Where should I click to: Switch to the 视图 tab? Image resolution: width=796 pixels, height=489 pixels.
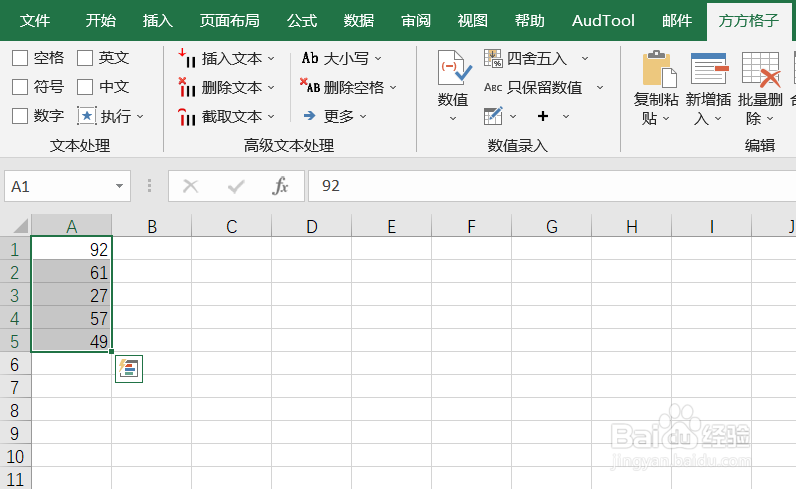point(473,21)
